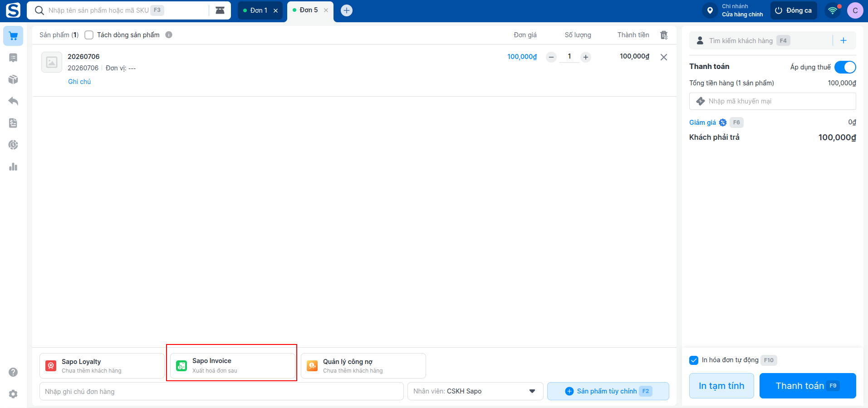Viewport: 868px width, 408px height.
Task: Click the discount badge icon beside Giảm giá
Action: click(x=723, y=123)
